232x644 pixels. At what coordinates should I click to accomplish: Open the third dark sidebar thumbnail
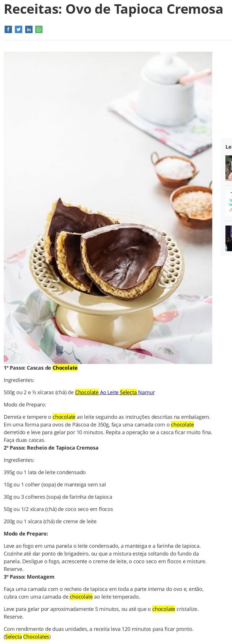229,238
